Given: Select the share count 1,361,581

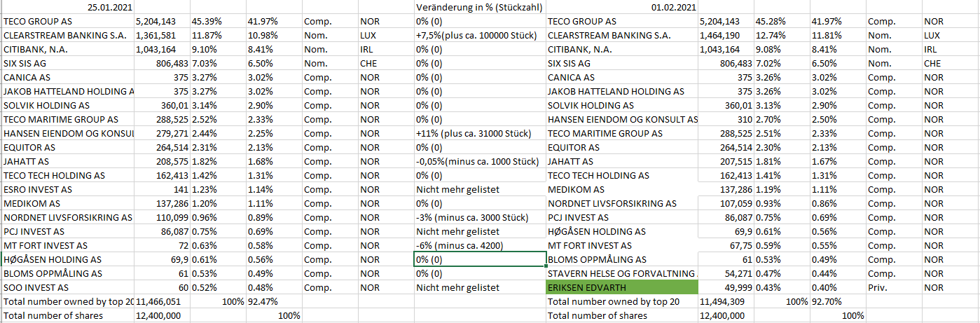Looking at the screenshot, I should pyautogui.click(x=162, y=36).
